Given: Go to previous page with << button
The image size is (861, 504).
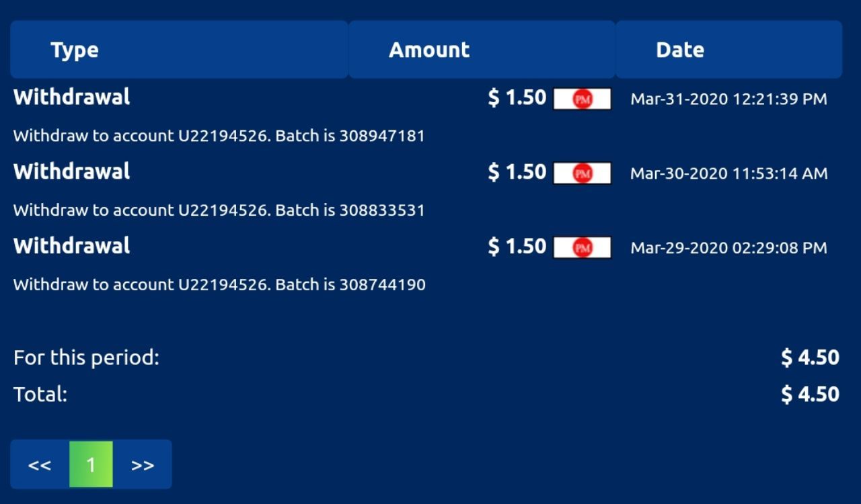Looking at the screenshot, I should click(40, 464).
